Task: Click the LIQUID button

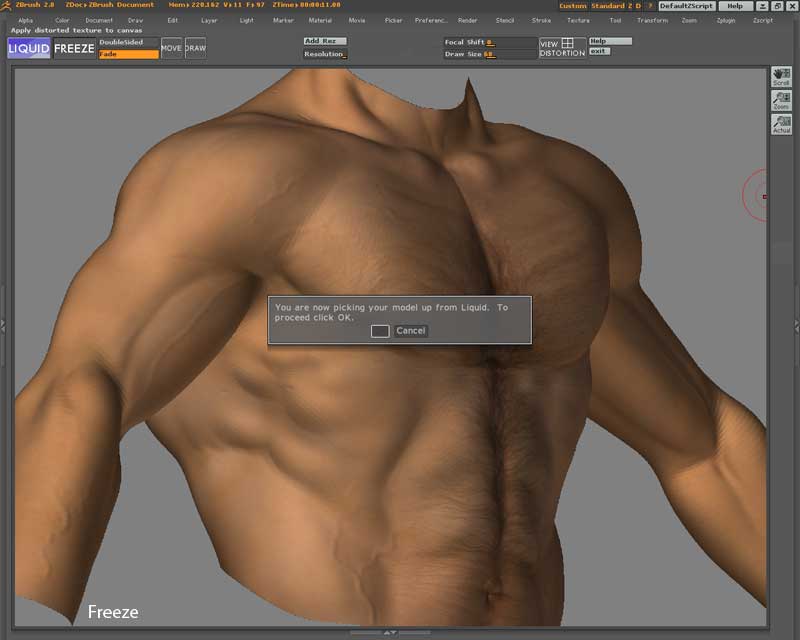Action: (x=28, y=48)
